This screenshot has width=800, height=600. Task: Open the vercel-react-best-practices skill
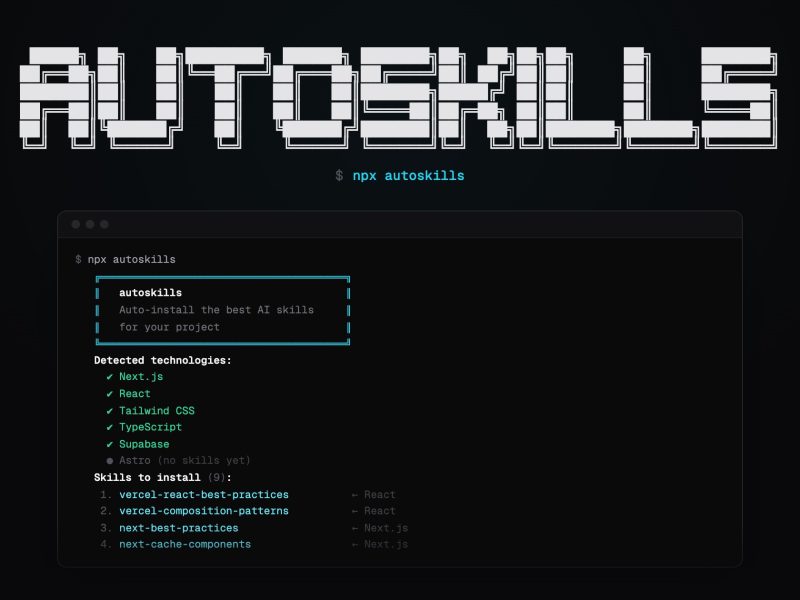pyautogui.click(x=204, y=494)
